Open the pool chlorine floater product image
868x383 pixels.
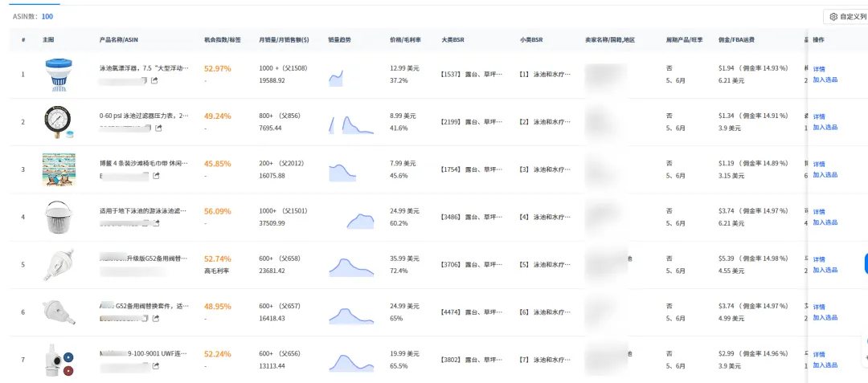coord(59,75)
